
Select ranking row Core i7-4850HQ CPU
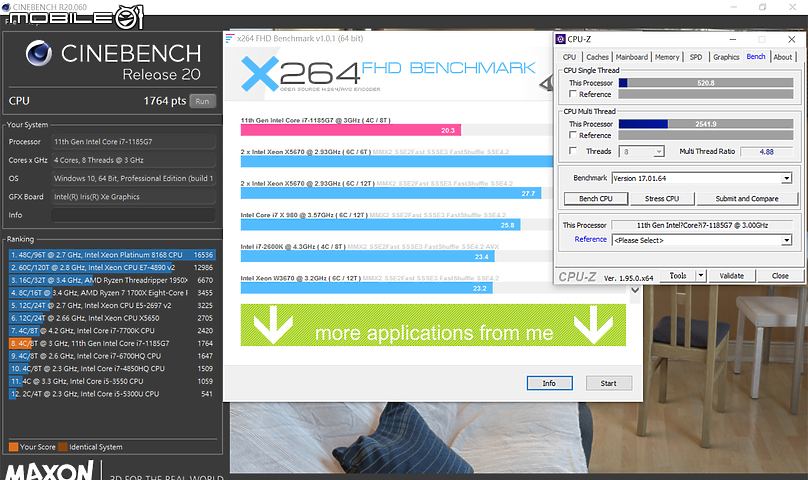(x=112, y=369)
